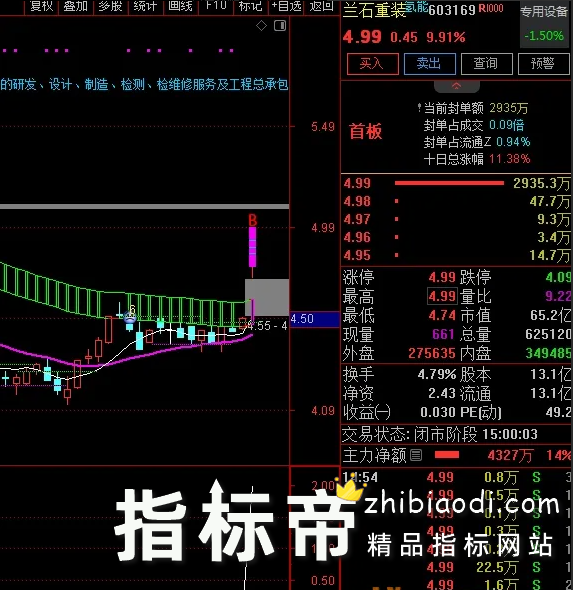Click the boxed 最高 value 4.99
The height and width of the screenshot is (590, 573).
(442, 296)
